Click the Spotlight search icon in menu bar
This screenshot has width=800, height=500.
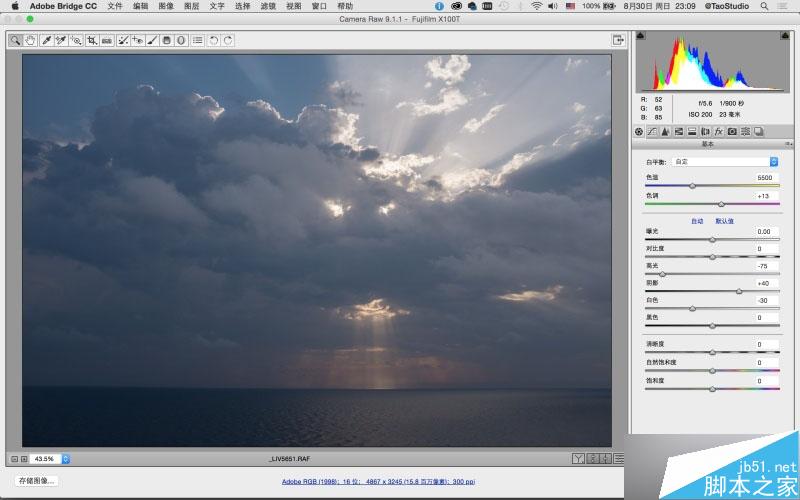pyautogui.click(x=764, y=6)
